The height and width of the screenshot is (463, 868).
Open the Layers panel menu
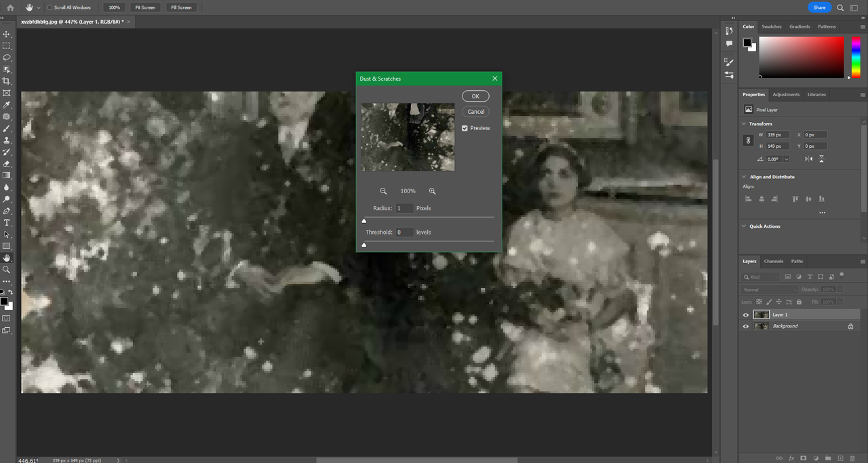tap(863, 261)
